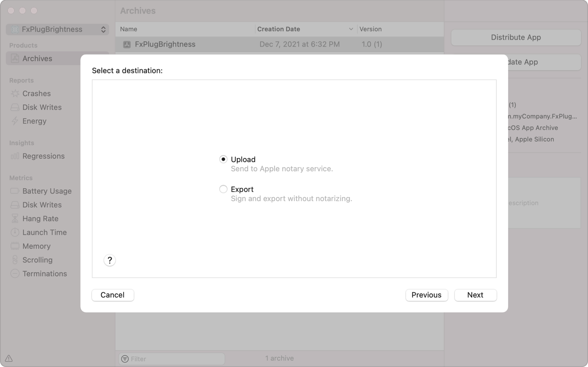Viewport: 588px width, 367px height.
Task: Open the Memory metric in sidebar
Action: pyautogui.click(x=15, y=246)
